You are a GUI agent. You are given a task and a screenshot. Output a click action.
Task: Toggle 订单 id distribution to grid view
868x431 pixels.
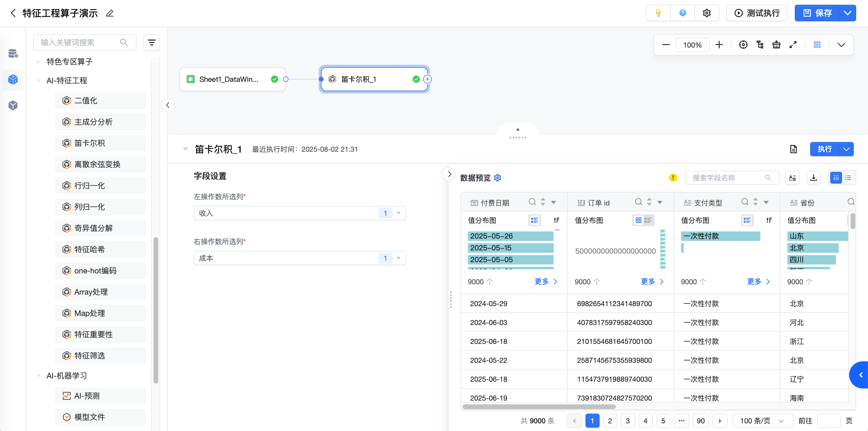pyautogui.click(x=638, y=221)
